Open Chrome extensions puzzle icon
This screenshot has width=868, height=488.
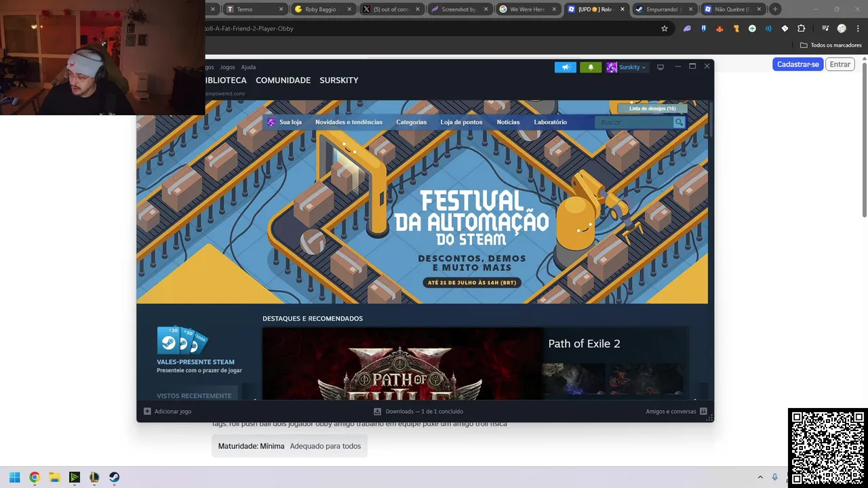pos(801,28)
